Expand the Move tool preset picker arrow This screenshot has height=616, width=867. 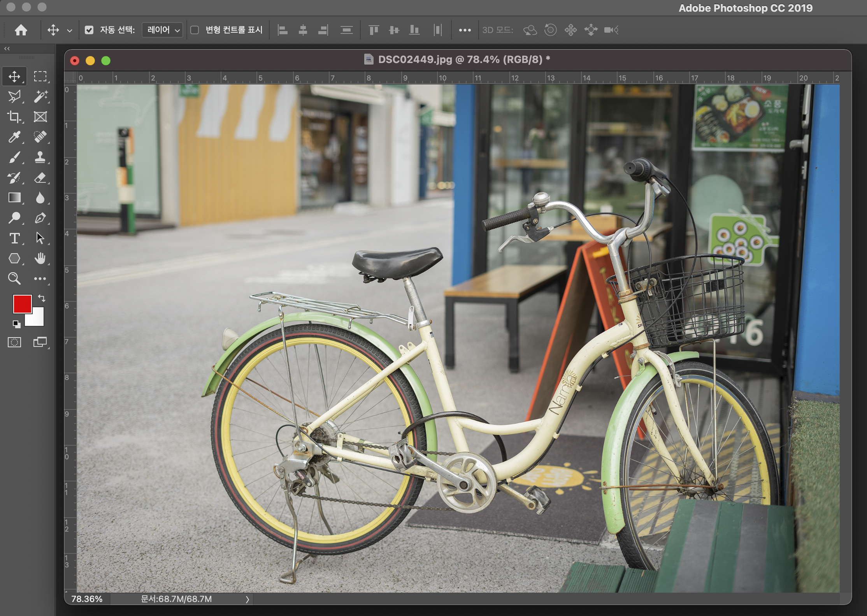coord(70,30)
